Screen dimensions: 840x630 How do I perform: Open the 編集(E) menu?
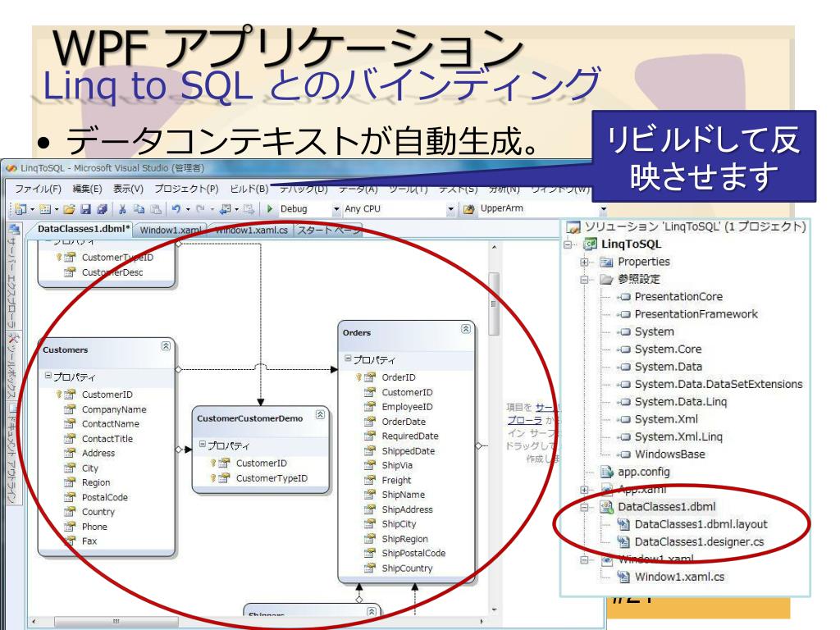point(87,189)
